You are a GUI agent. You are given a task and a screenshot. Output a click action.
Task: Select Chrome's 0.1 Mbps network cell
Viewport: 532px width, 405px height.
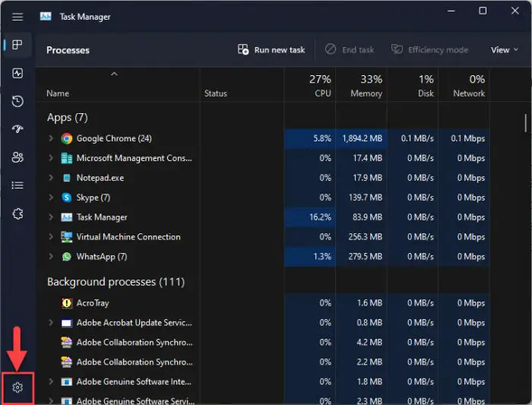464,138
